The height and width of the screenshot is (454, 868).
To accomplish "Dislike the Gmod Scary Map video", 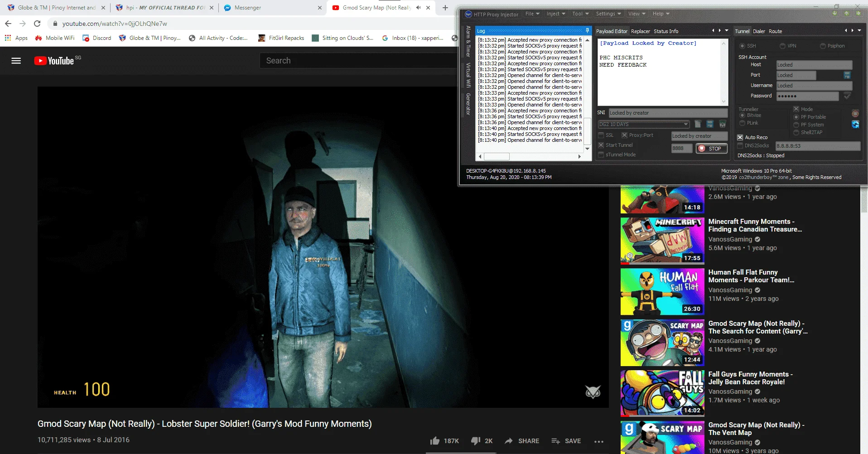I will point(482,441).
